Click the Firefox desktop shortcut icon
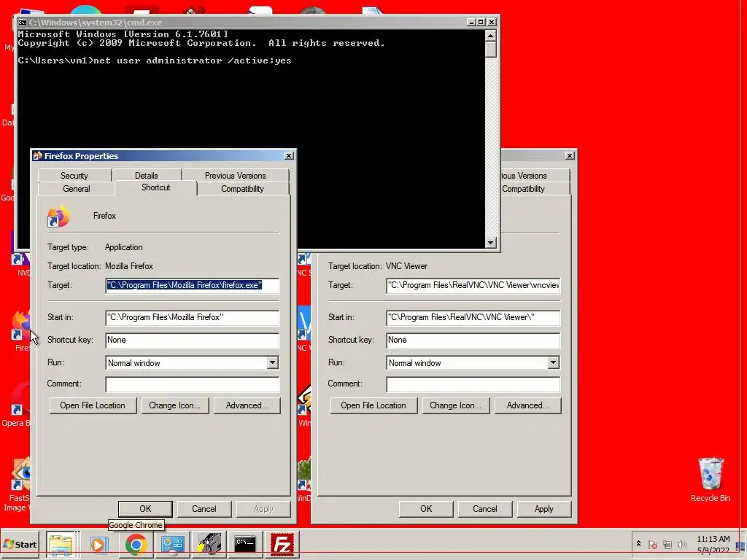747x560 pixels. pyautogui.click(x=20, y=330)
